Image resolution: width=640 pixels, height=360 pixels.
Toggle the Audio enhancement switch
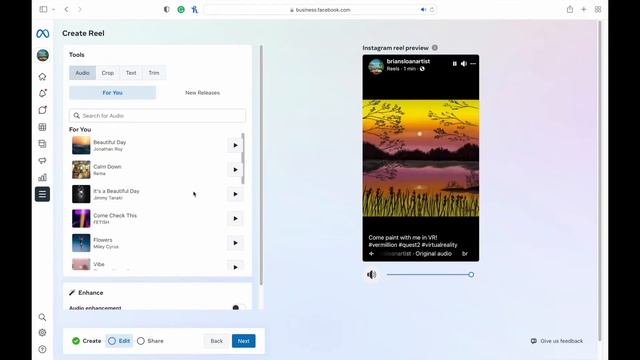pyautogui.click(x=238, y=308)
